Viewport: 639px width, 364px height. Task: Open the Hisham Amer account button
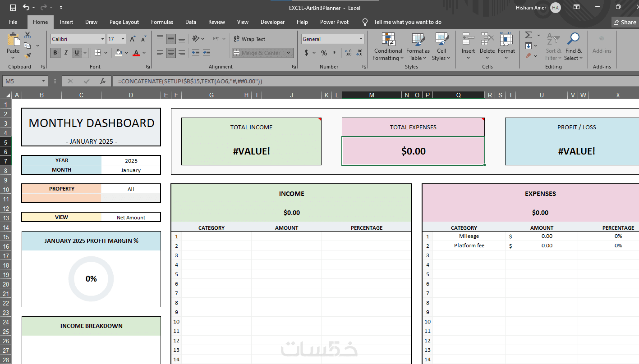point(538,8)
